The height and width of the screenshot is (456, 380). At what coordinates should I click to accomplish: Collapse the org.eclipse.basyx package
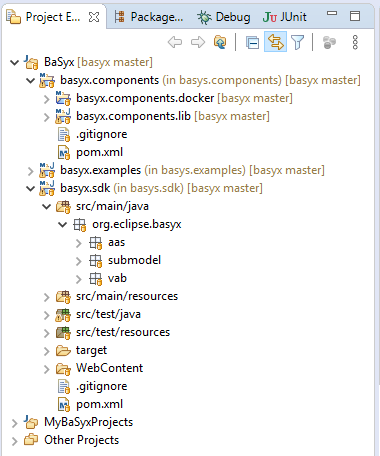[62, 224]
